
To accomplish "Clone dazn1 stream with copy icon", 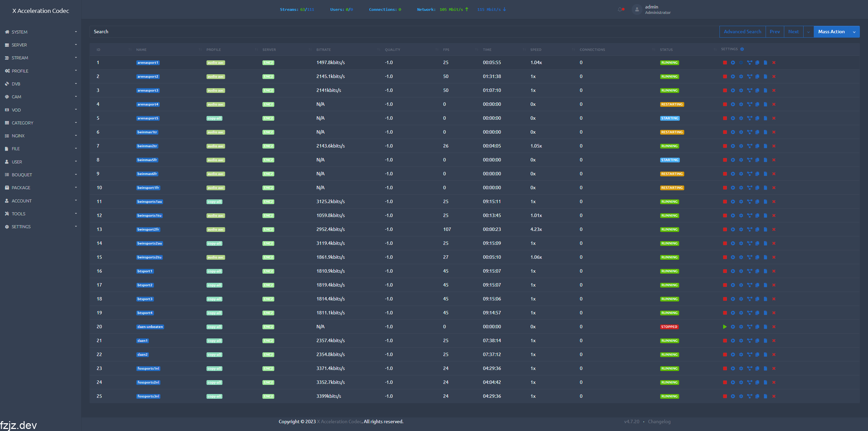I will click(757, 341).
